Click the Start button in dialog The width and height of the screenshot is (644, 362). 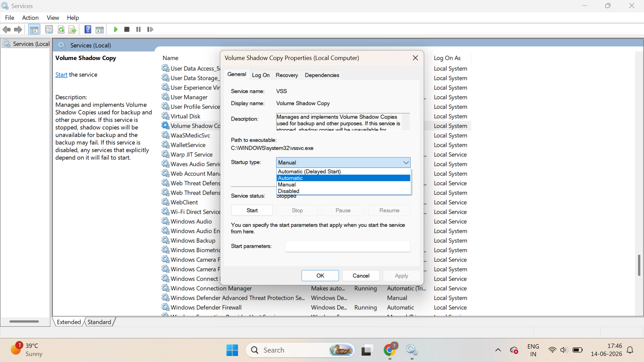point(252,210)
